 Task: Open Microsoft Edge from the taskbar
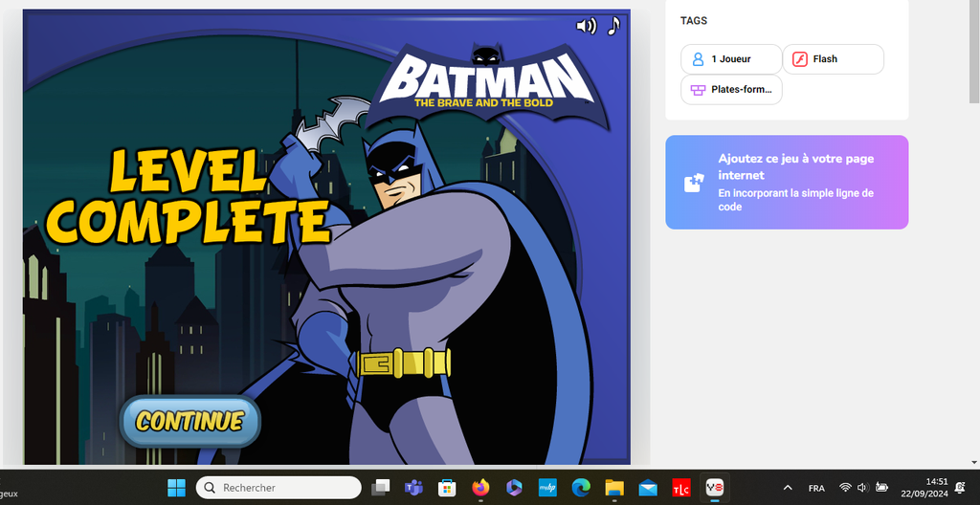pos(581,488)
